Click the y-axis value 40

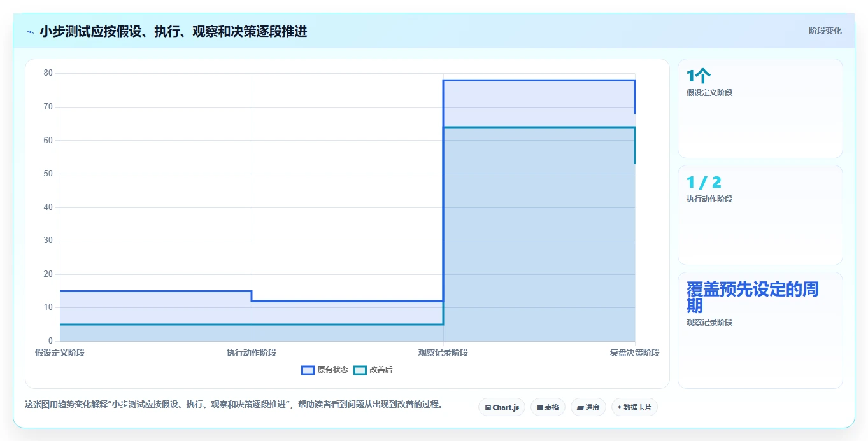(48, 207)
